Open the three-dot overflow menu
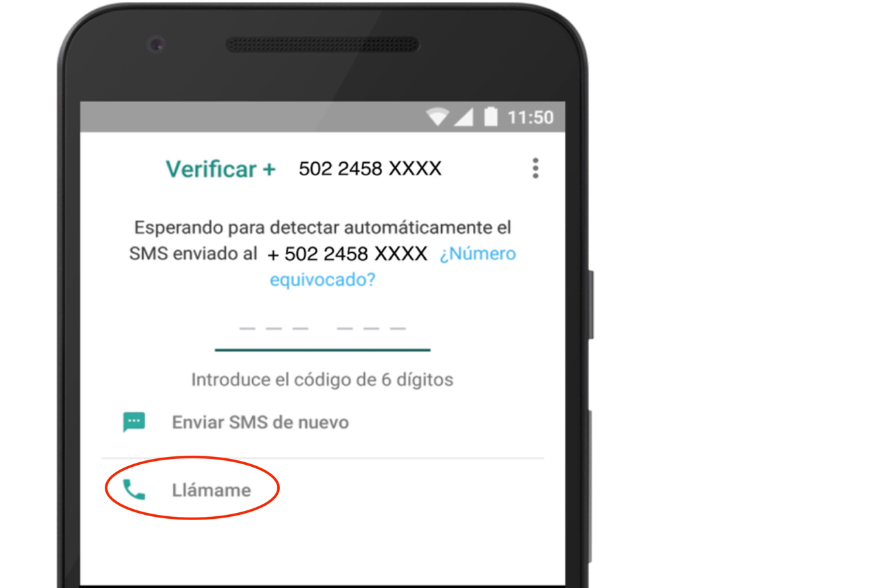The image size is (879, 588). pos(535,169)
